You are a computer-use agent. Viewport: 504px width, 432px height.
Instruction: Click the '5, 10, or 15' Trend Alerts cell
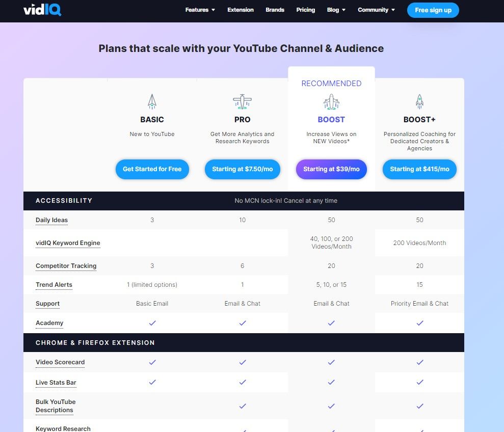point(331,285)
